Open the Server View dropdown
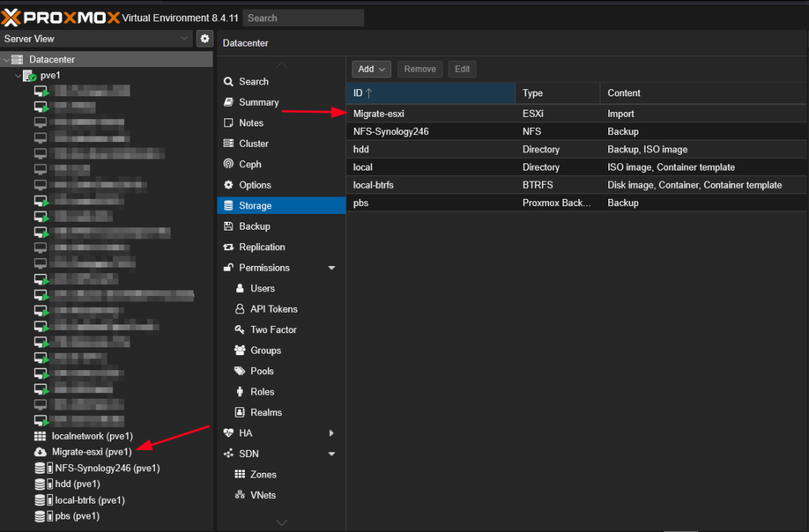The height and width of the screenshot is (532, 809). [95, 38]
